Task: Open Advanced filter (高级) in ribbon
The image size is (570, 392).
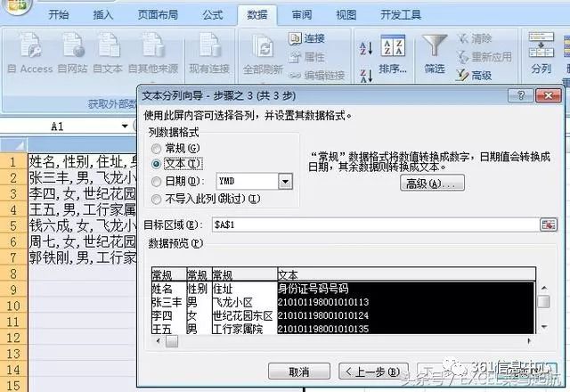Action: (474, 76)
